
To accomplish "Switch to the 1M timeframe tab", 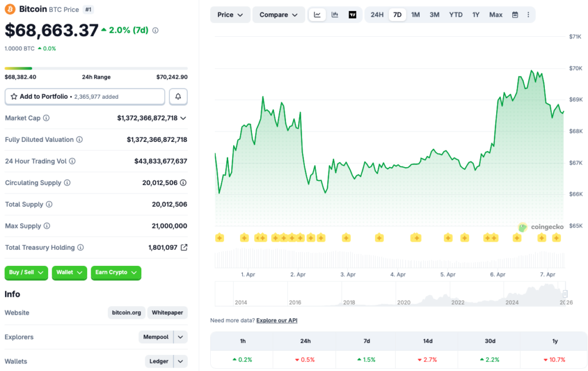I will pos(415,14).
